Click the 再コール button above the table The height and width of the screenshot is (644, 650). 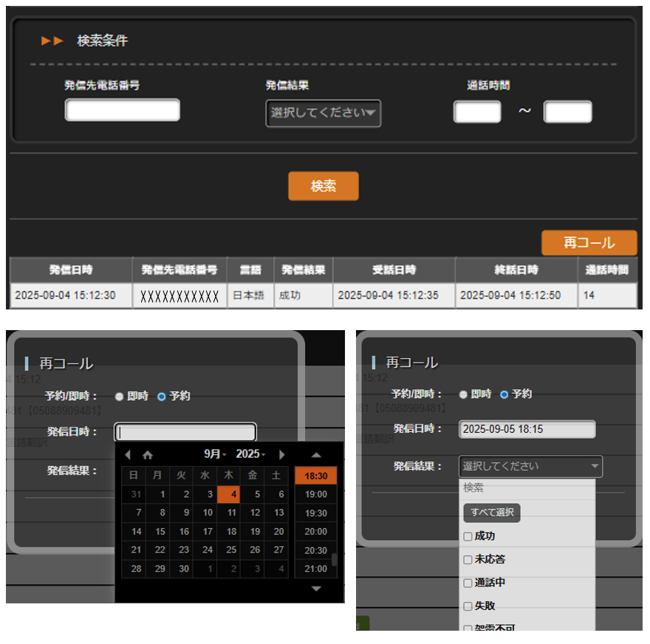pyautogui.click(x=589, y=243)
